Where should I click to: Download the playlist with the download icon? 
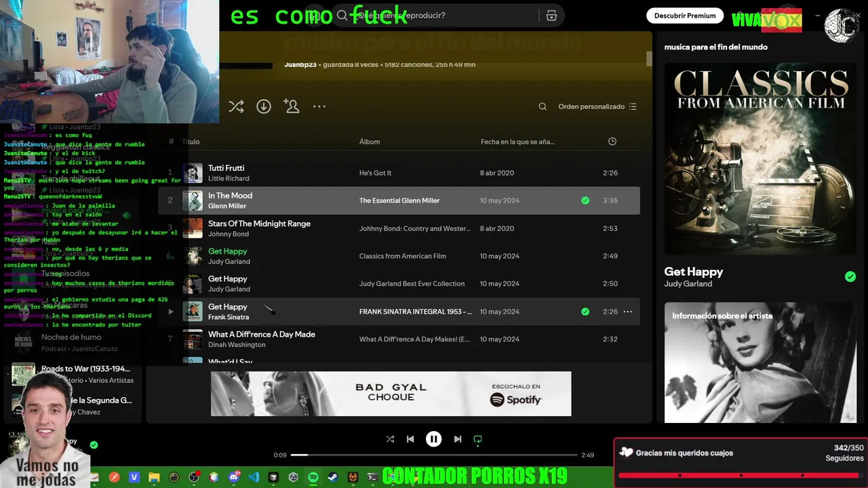264,106
